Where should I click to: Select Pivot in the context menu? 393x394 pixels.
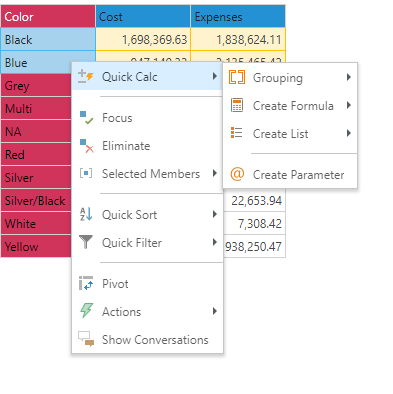(147, 284)
